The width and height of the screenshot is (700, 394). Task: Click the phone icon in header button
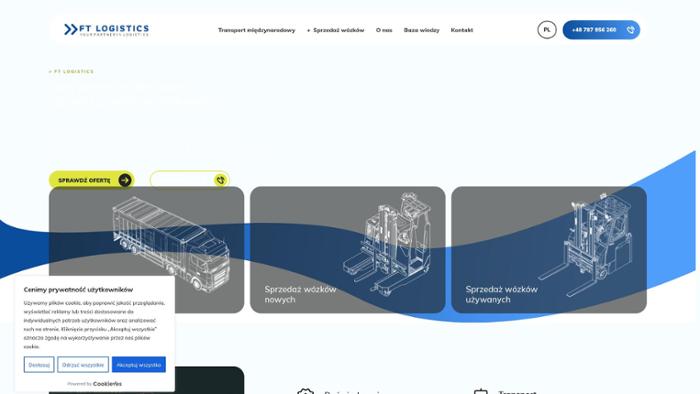(630, 30)
